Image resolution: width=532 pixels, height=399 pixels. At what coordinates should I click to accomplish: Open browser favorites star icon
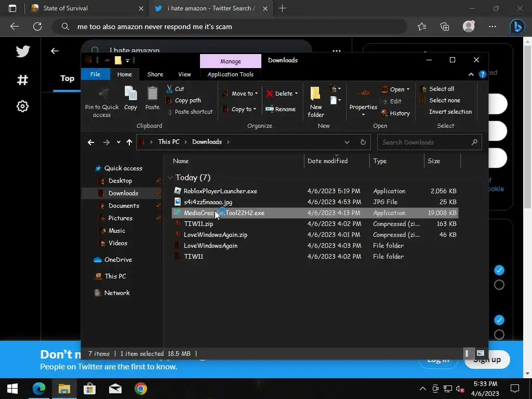coord(422,26)
